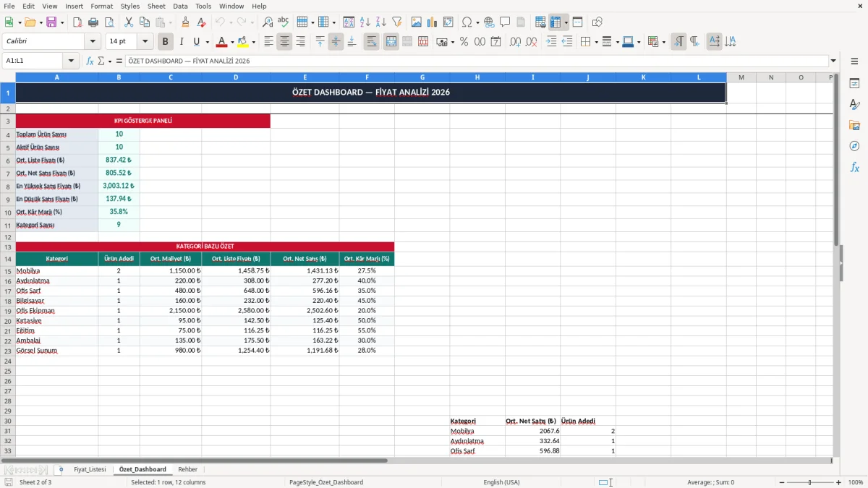Open the Sheet menu

156,6
